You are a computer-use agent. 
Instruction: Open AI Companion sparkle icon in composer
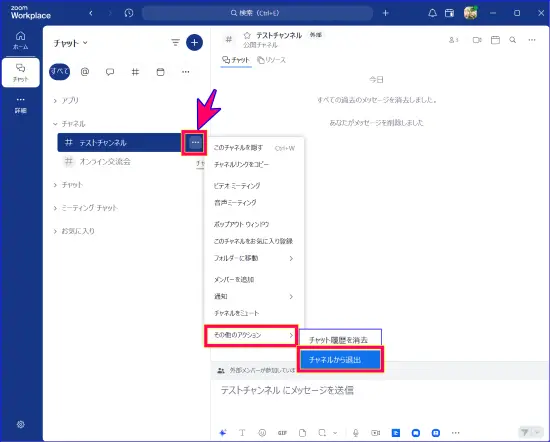coord(223,433)
